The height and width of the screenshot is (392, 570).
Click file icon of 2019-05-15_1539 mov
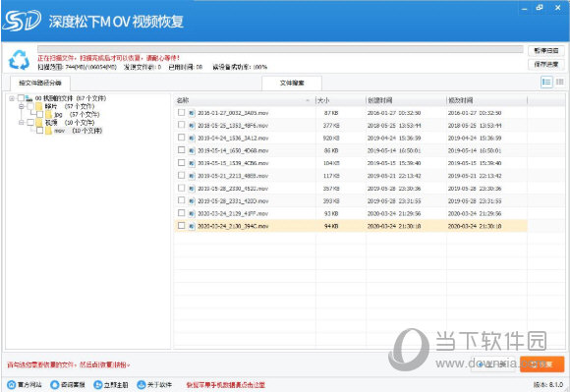[192, 163]
